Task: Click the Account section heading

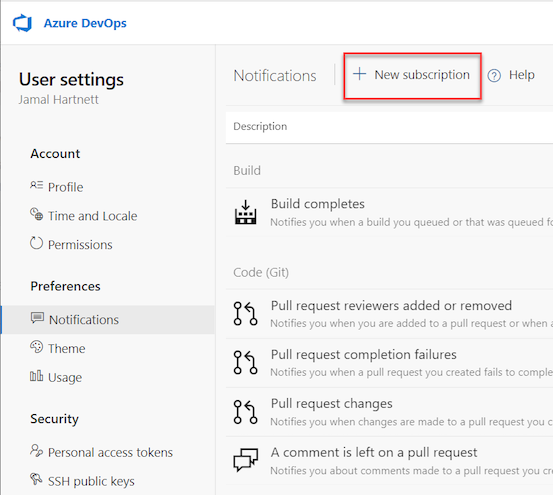Action: 55,154
